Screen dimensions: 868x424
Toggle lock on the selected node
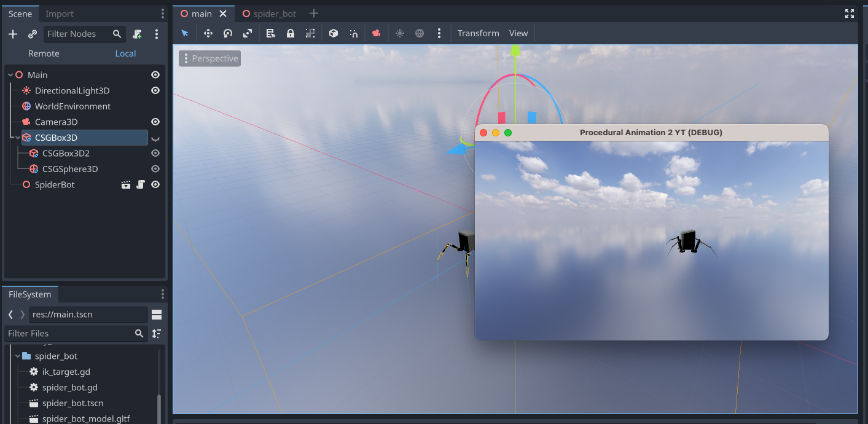[290, 33]
